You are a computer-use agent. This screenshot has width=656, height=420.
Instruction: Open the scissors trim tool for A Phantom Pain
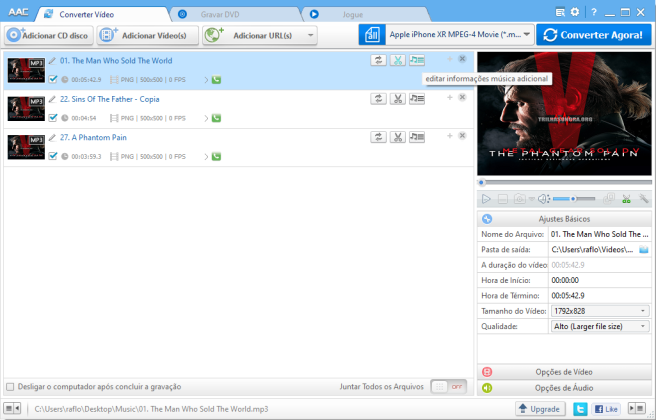point(397,137)
